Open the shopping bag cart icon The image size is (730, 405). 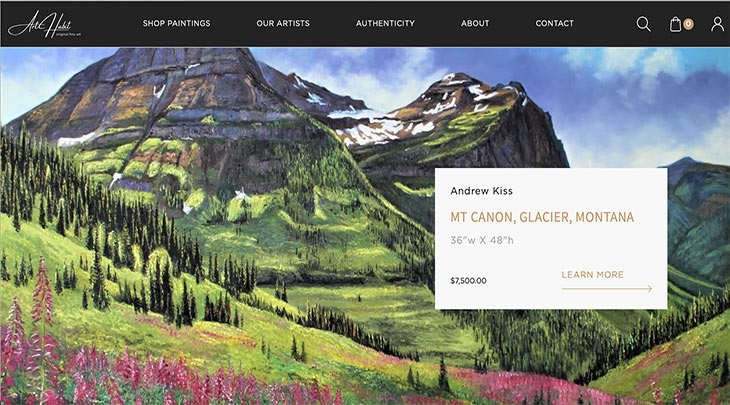[675, 24]
